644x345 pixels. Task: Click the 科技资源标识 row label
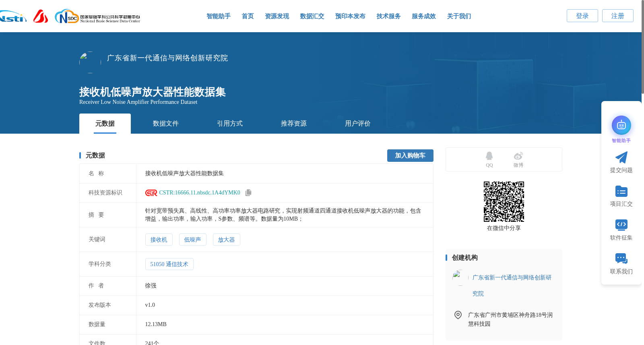[x=105, y=193]
